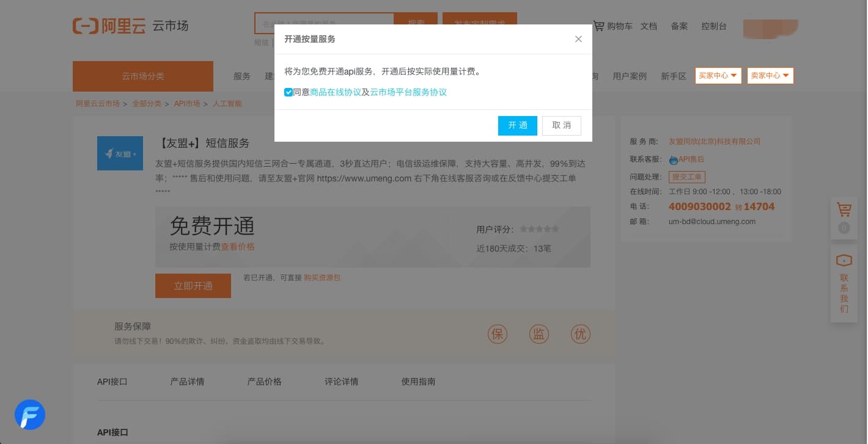Click the user rating stars
The image size is (868, 444).
point(539,229)
